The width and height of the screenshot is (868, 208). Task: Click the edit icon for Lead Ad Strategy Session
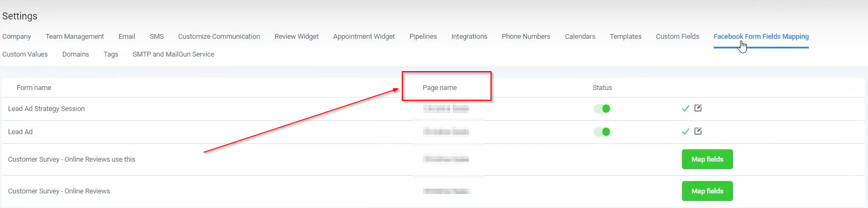[x=698, y=108]
